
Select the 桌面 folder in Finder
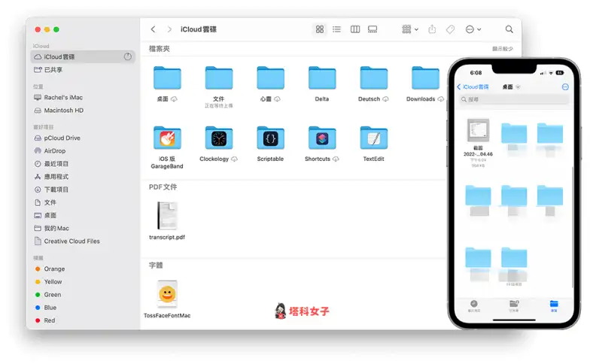167,78
